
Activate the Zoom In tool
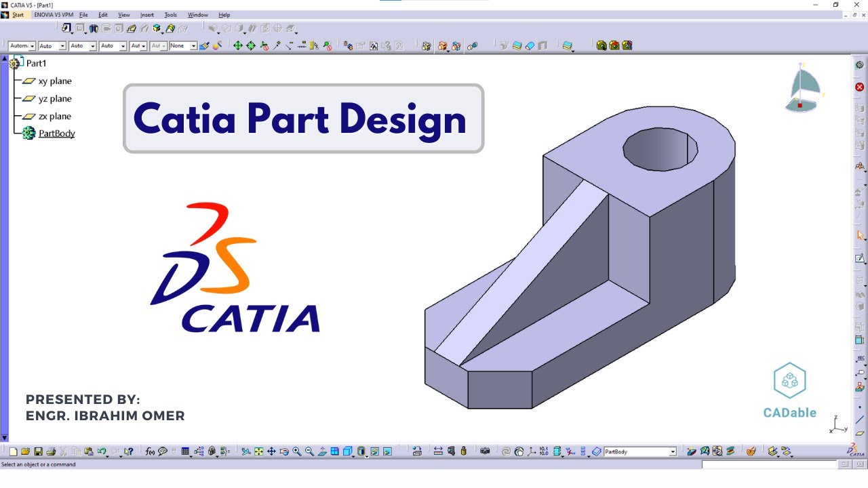click(x=296, y=451)
